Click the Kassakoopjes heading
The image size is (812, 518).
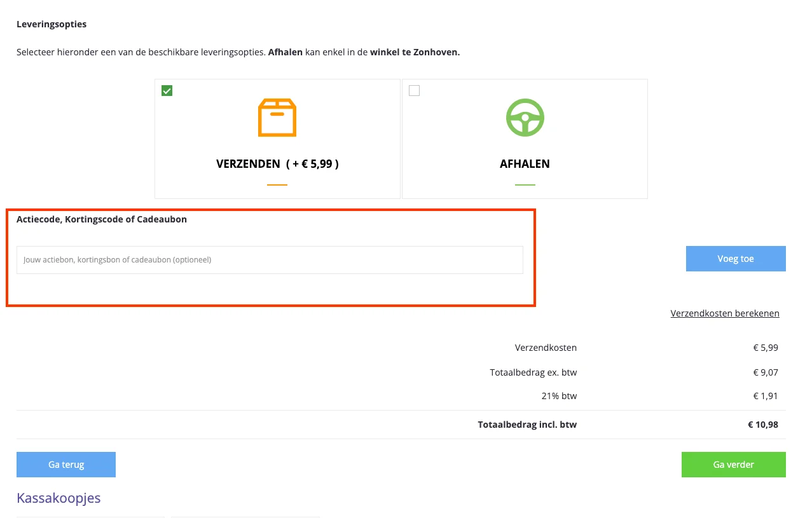coord(58,498)
